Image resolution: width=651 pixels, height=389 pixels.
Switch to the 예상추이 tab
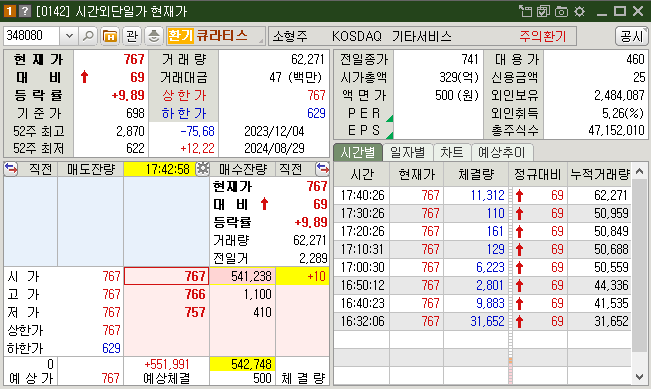coord(502,152)
